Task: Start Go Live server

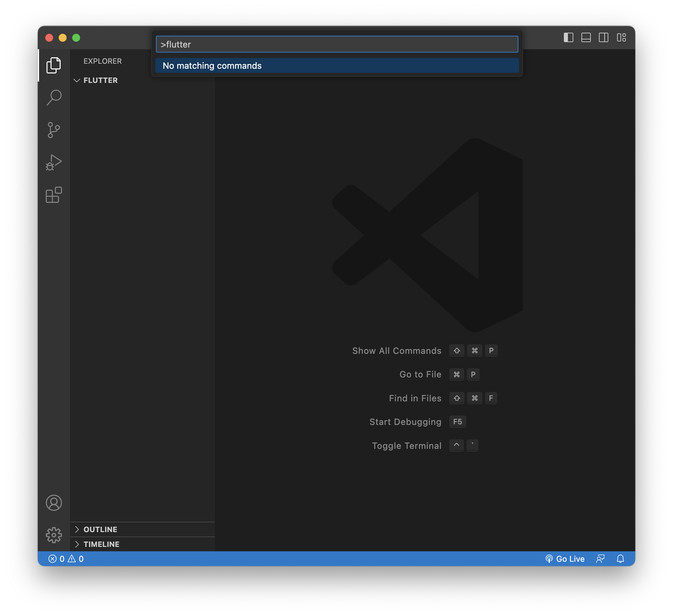Action: 565,559
